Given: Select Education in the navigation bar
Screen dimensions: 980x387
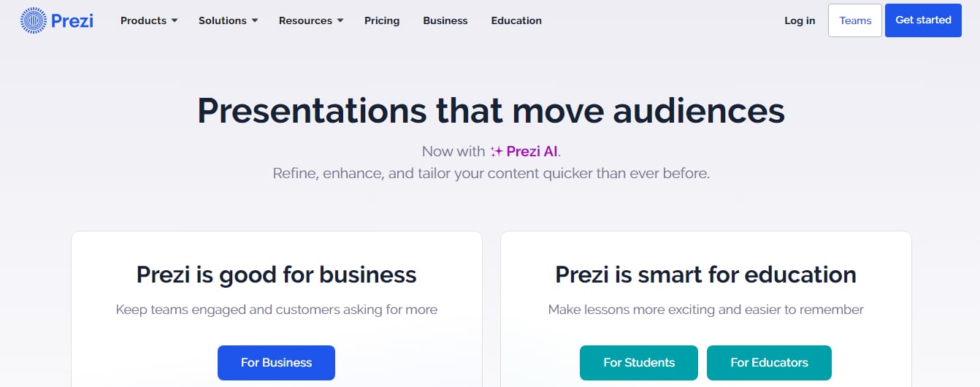Looking at the screenshot, I should point(516,20).
